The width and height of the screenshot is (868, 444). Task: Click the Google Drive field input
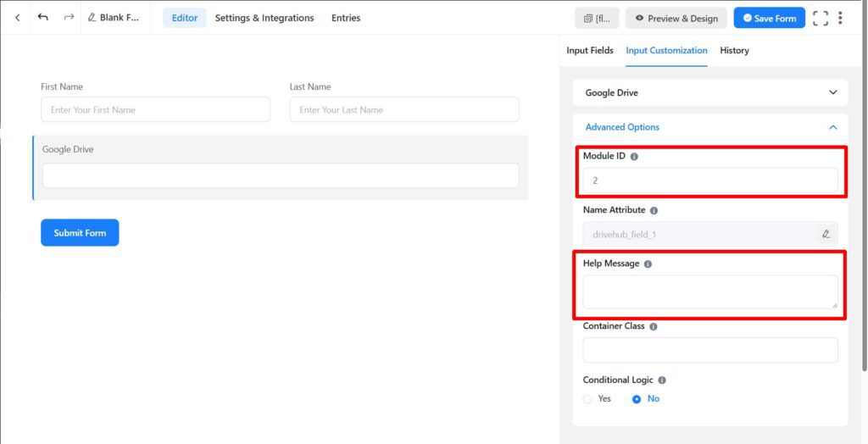(280, 175)
